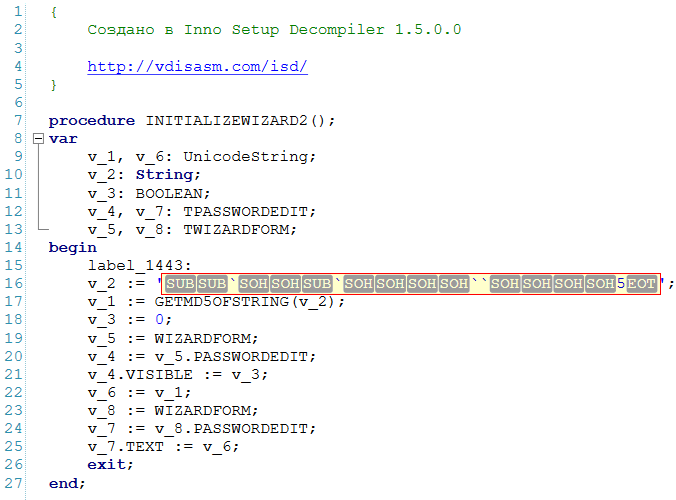Click the 'label_1443:' text
This screenshot has width=676, height=500.
tap(139, 266)
